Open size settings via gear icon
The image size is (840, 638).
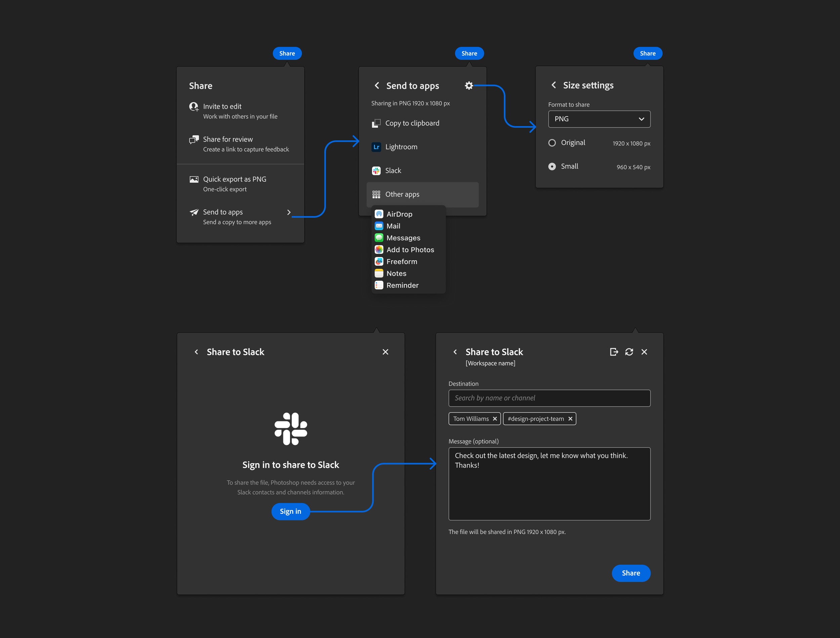click(469, 86)
